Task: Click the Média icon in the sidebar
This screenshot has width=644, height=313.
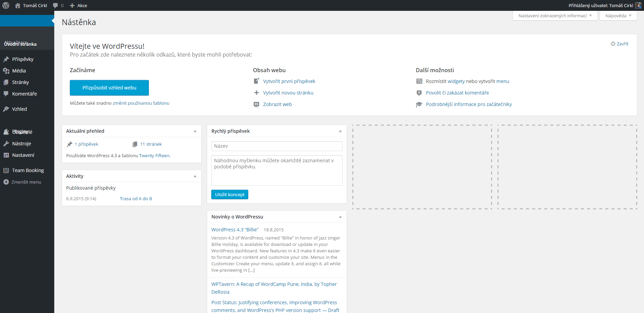Action: point(6,71)
